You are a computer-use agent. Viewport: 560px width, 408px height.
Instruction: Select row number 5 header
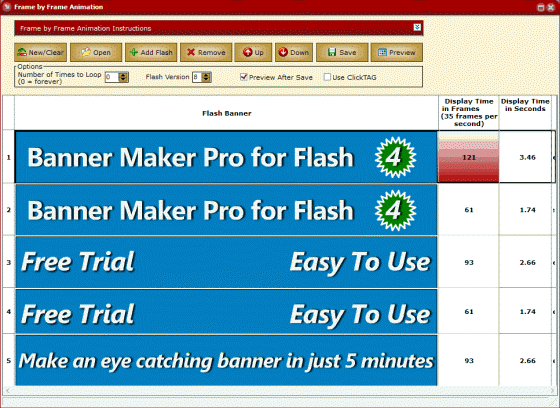(x=9, y=360)
